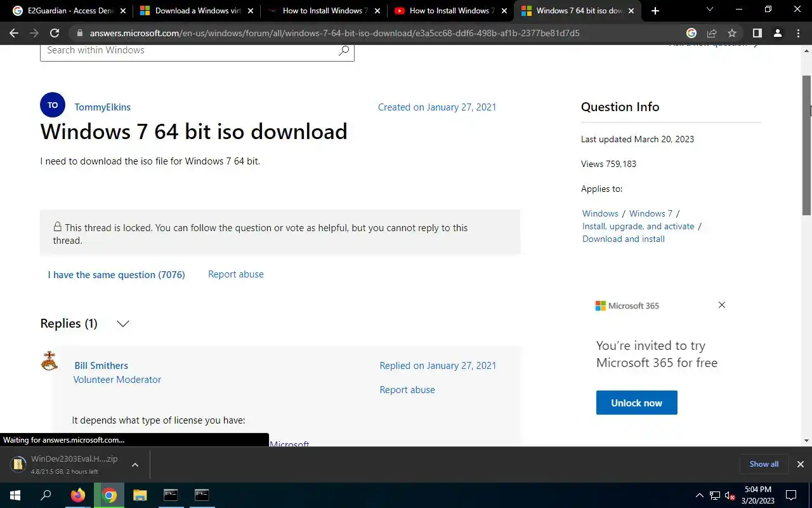Viewport: 812px width, 508px height.
Task: Click the address bar URL
Action: pos(334,33)
